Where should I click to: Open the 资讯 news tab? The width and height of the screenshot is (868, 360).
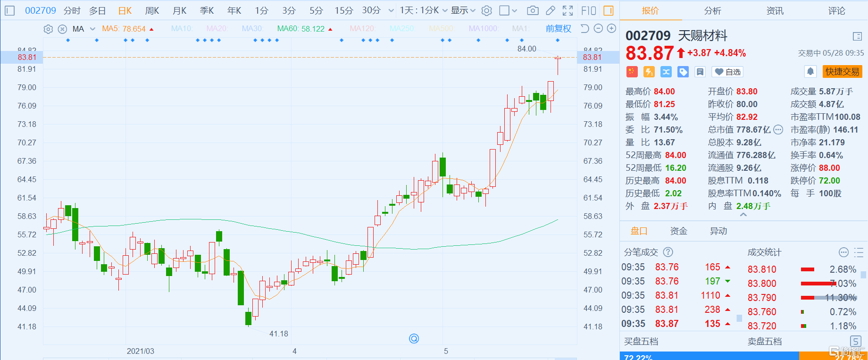775,10
